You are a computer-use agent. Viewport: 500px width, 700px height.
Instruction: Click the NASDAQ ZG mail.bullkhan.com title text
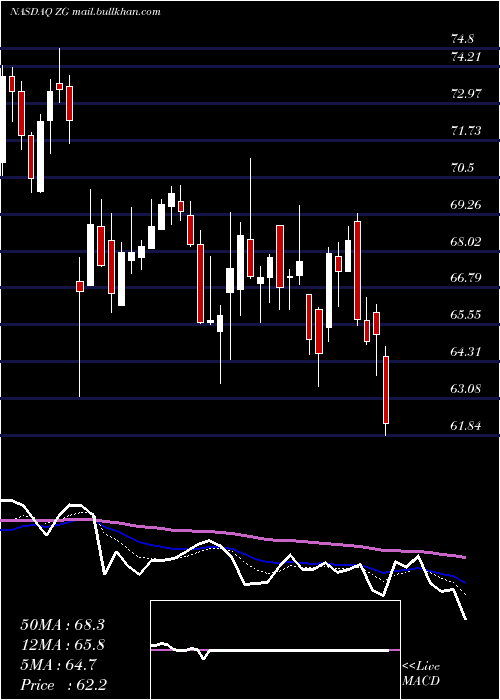pyautogui.click(x=85, y=12)
